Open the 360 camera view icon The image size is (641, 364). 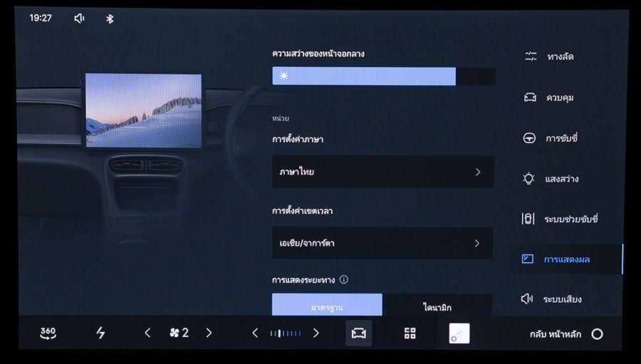48,333
